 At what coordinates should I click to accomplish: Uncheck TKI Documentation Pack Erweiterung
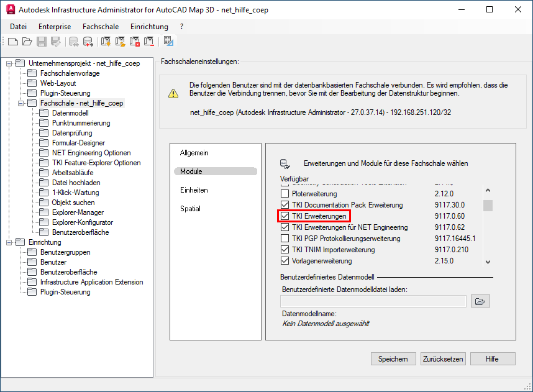285,205
